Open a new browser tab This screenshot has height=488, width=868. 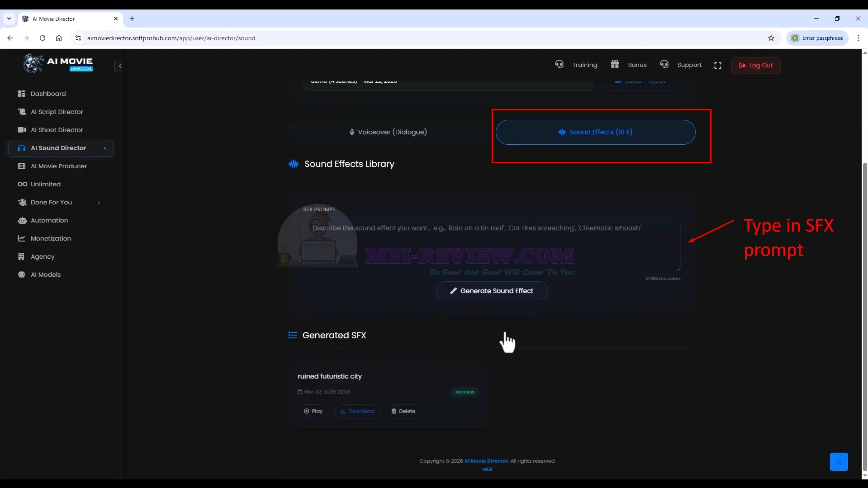pos(132,19)
